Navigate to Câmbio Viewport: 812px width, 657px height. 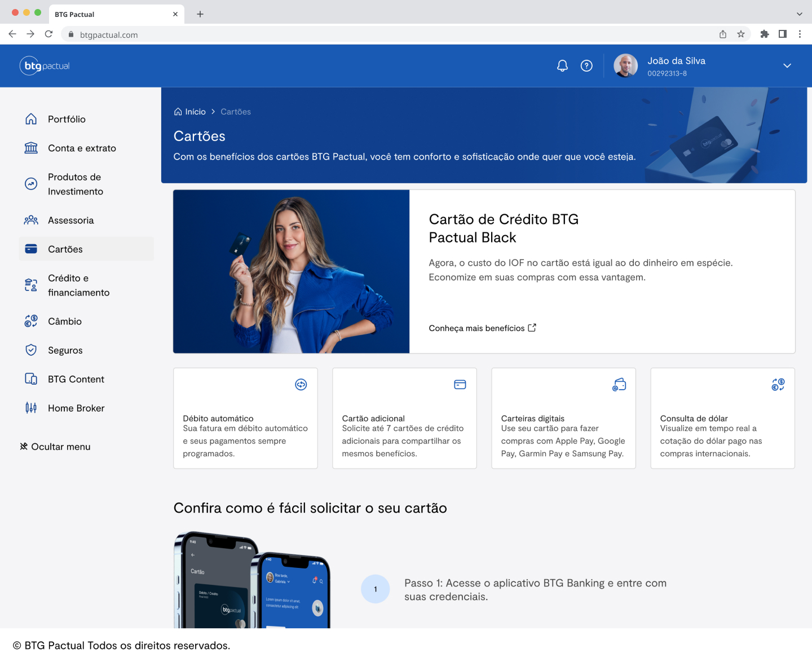(86, 321)
